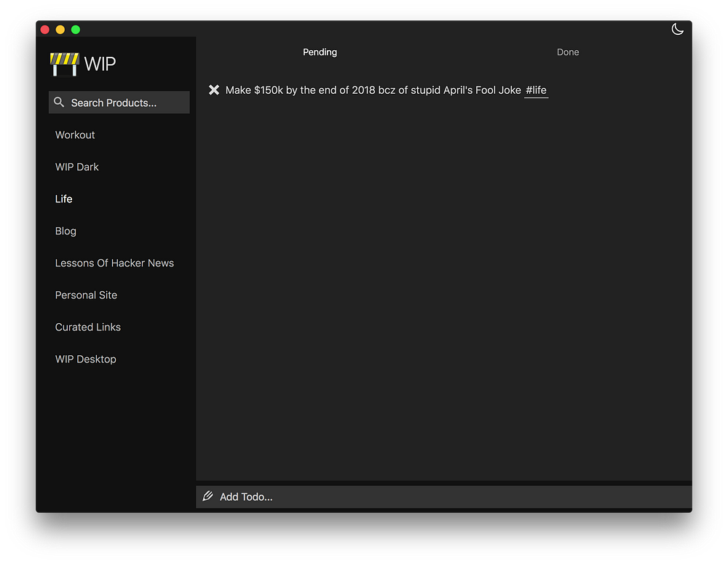
Task: Open Lessons Of Hacker News product
Action: (114, 263)
